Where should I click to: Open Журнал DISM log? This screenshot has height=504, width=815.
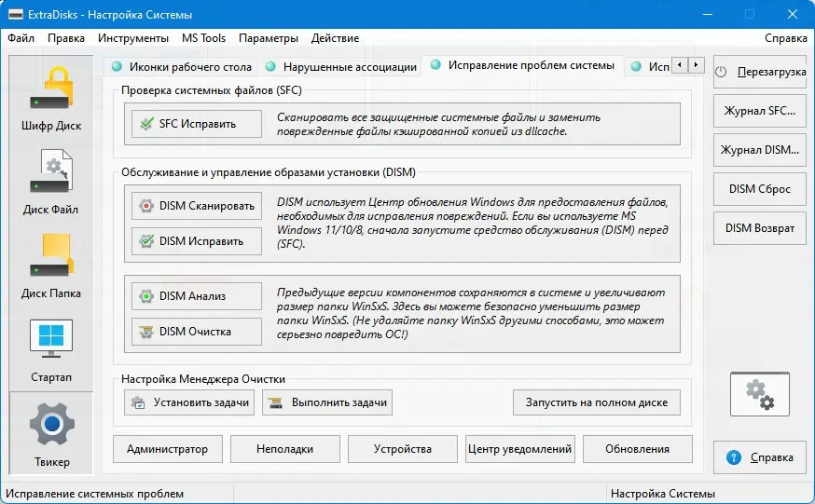tap(759, 149)
